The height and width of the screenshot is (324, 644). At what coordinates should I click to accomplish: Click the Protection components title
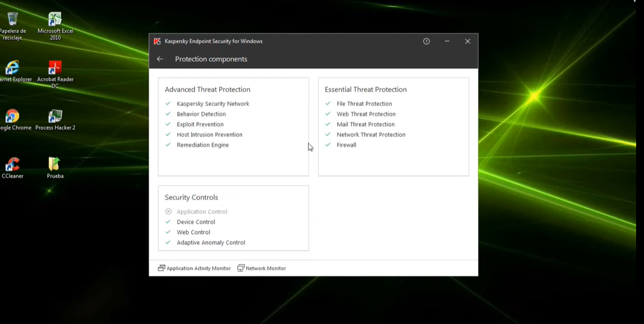point(211,59)
